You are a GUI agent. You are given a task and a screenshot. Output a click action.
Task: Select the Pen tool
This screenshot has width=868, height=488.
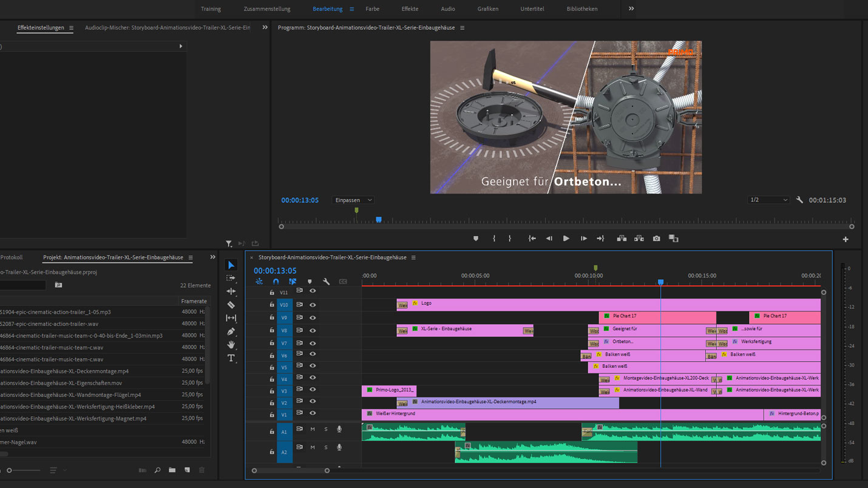click(231, 331)
